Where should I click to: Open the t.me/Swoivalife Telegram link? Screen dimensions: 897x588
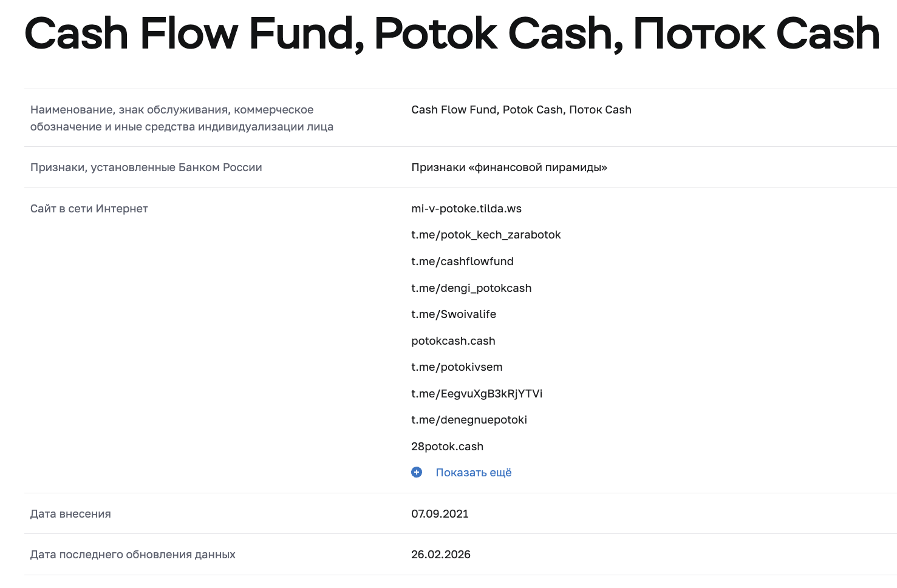coord(453,314)
